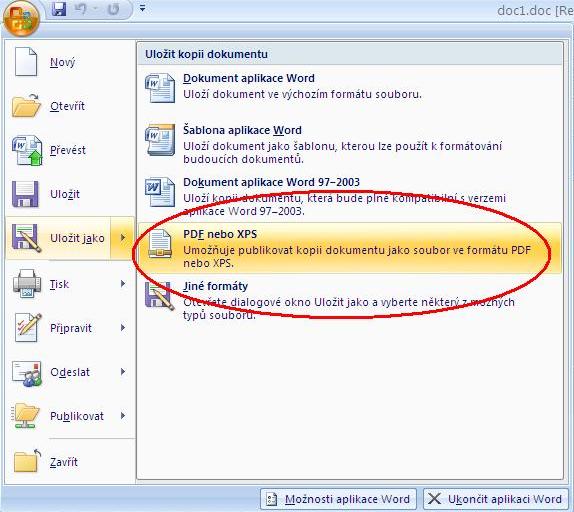Click the Undo icon in Quick Access toolbar
This screenshot has width=574, height=512.
click(x=81, y=9)
